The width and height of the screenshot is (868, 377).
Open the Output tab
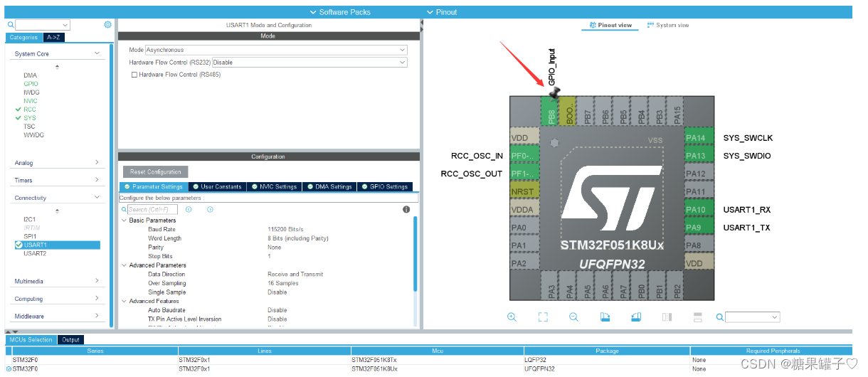71,339
